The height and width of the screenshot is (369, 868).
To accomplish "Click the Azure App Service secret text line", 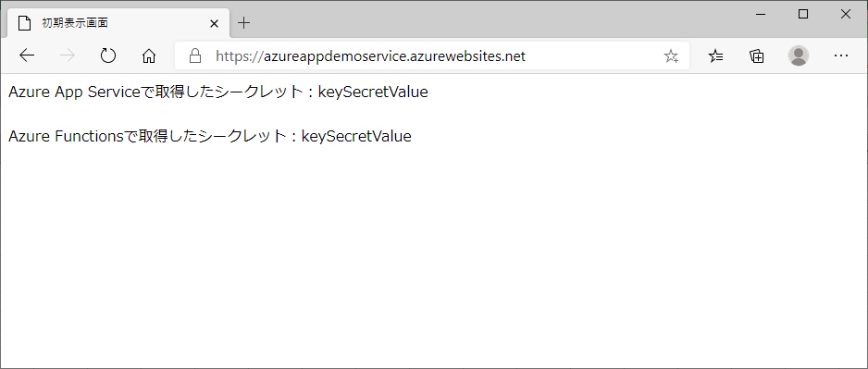I will click(x=218, y=92).
